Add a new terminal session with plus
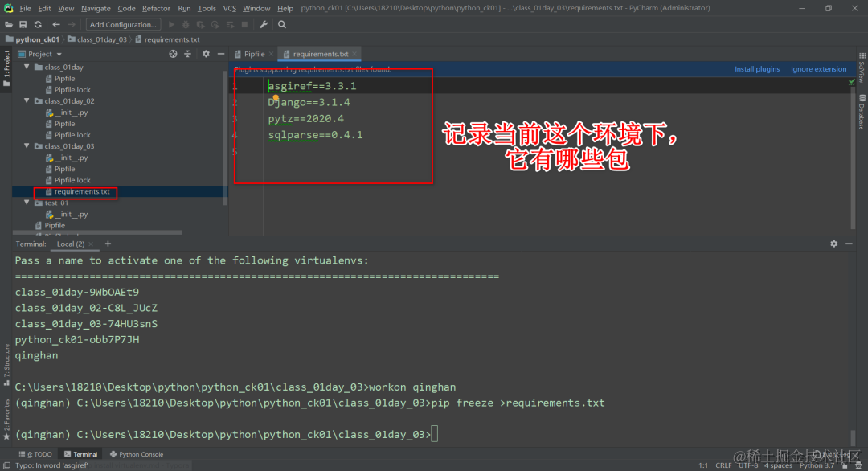This screenshot has height=471, width=868. [108, 244]
